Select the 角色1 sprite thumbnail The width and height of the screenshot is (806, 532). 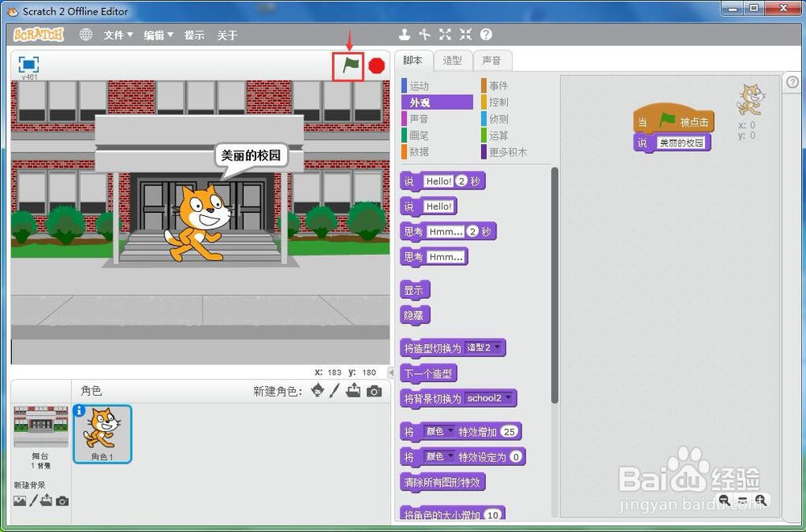(x=102, y=434)
